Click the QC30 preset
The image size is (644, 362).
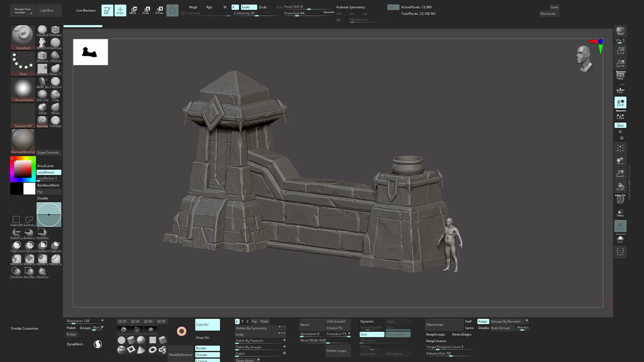click(x=135, y=321)
